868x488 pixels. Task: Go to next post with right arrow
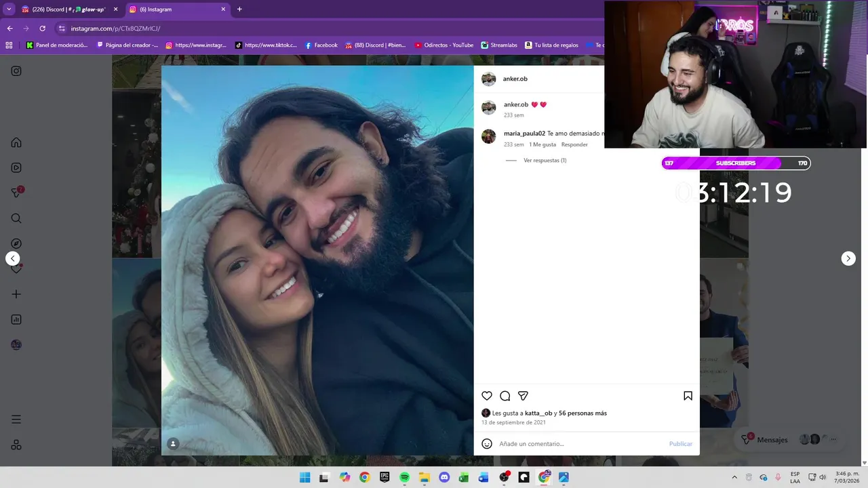[848, 258]
